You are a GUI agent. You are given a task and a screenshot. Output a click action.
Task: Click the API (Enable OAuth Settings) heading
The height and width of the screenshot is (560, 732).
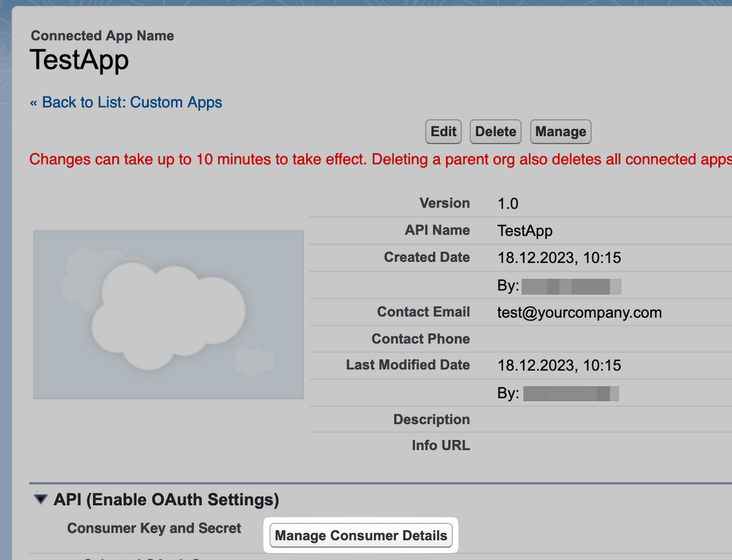click(x=167, y=500)
